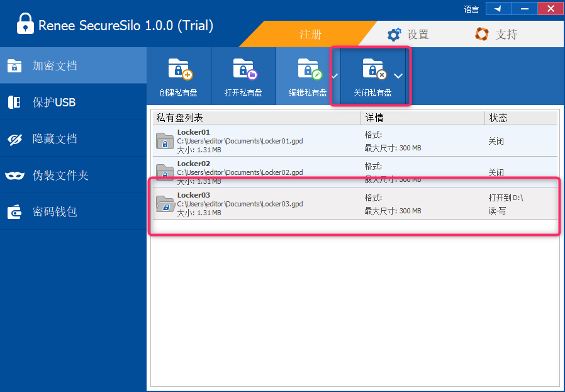Screen dimensions: 565x392
Task: Expand the 编辑私有盘 dropdown arrow
Action: pyautogui.click(x=334, y=76)
